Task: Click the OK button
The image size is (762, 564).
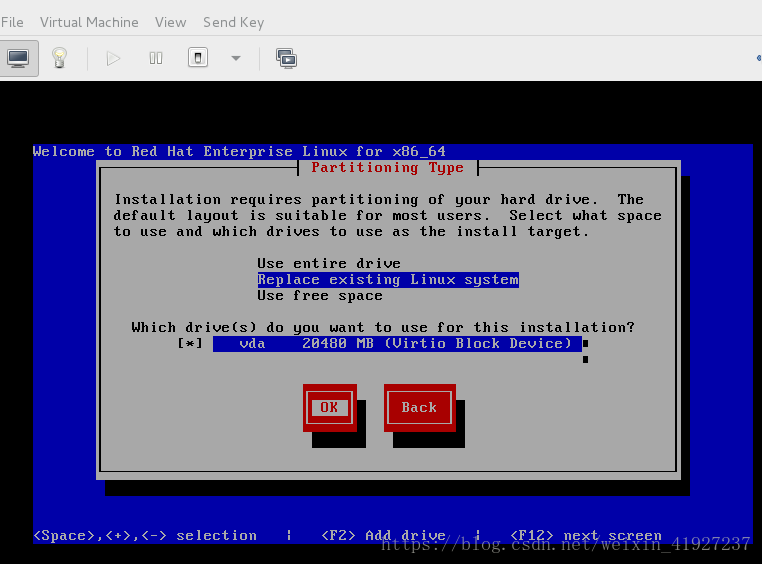Action: pos(329,408)
